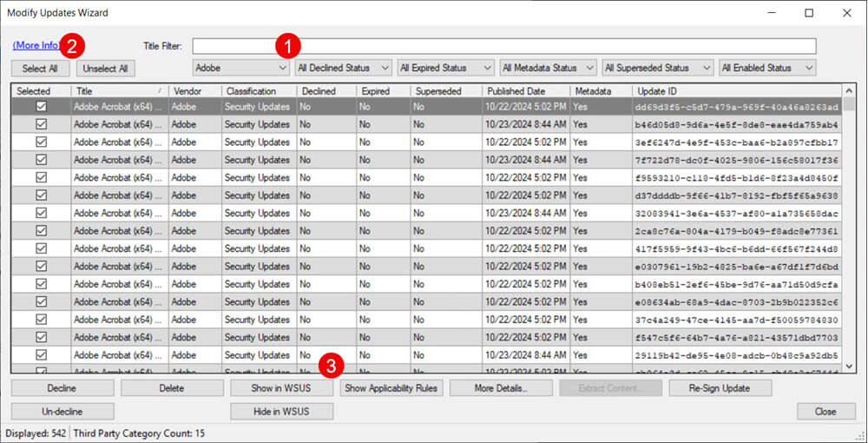Focus the Title Filter text field

[504, 46]
